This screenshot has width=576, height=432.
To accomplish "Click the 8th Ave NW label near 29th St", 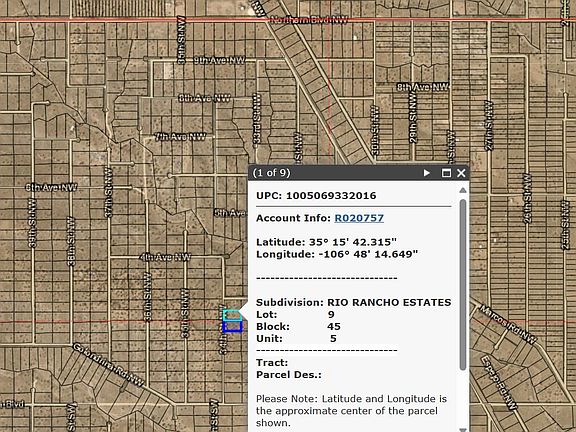I will (x=423, y=87).
